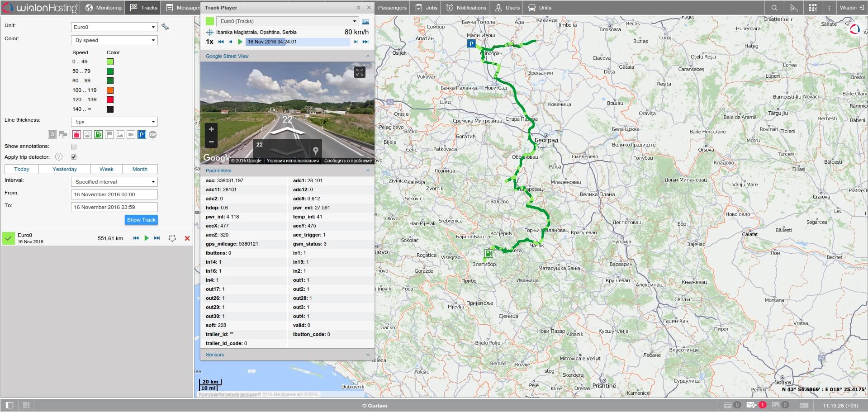This screenshot has width=868, height=412.
Task: Open the apps grid icon in top bar
Action: coord(813,8)
